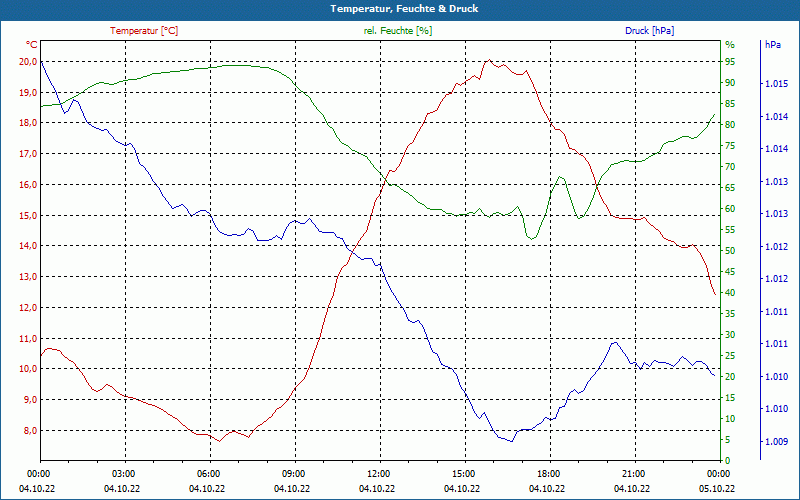Image resolution: width=800 pixels, height=500 pixels.
Task: Click green "40" on the humidity axis
Action: (730, 293)
